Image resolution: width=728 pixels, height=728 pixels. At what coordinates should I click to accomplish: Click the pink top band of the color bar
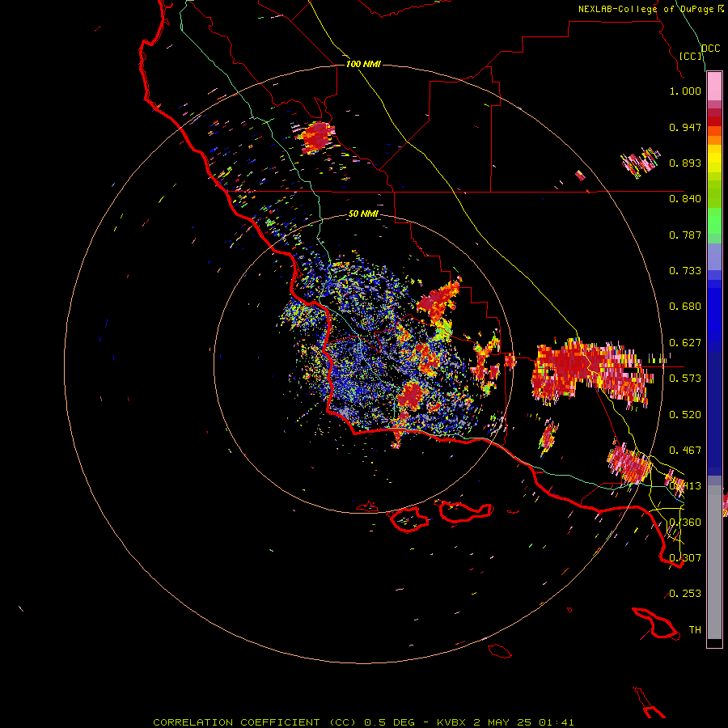click(714, 87)
